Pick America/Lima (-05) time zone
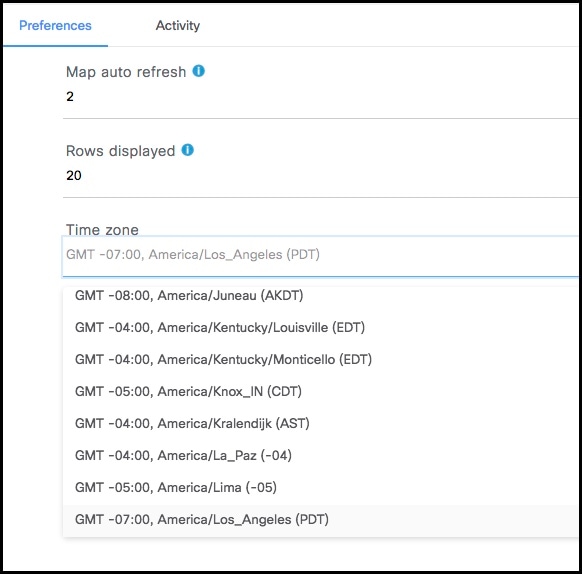The image size is (582, 574). click(x=321, y=487)
